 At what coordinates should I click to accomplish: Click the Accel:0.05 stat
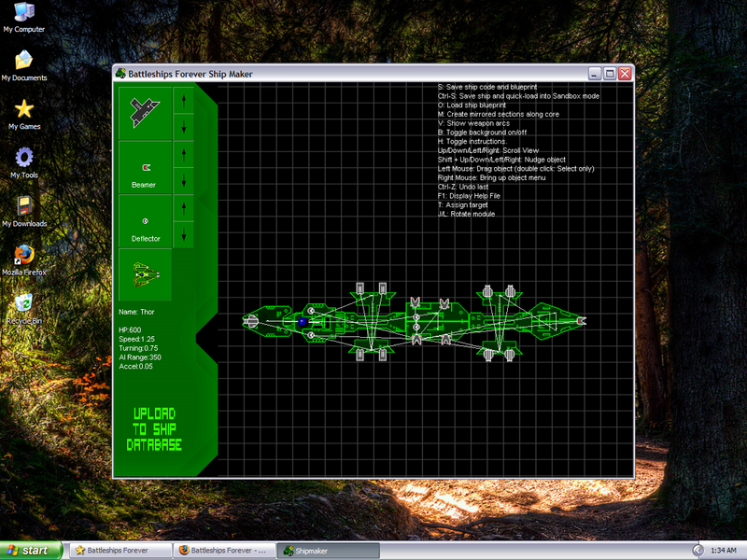click(x=135, y=366)
